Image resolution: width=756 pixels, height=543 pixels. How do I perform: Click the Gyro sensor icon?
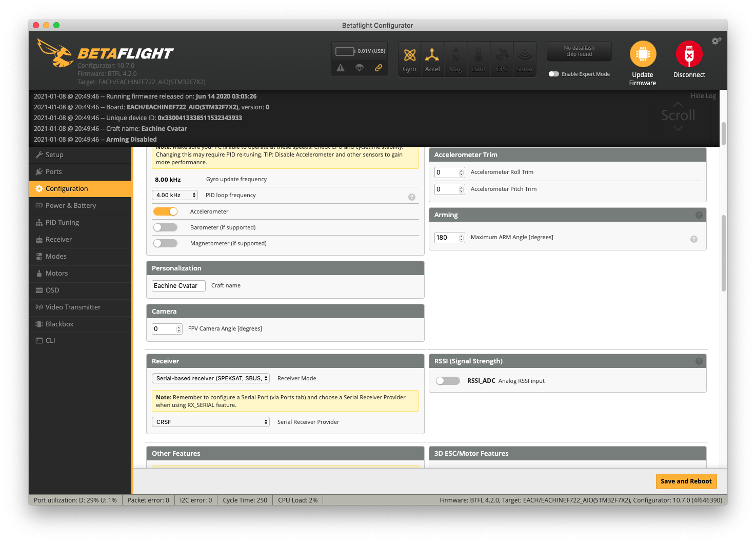point(409,59)
